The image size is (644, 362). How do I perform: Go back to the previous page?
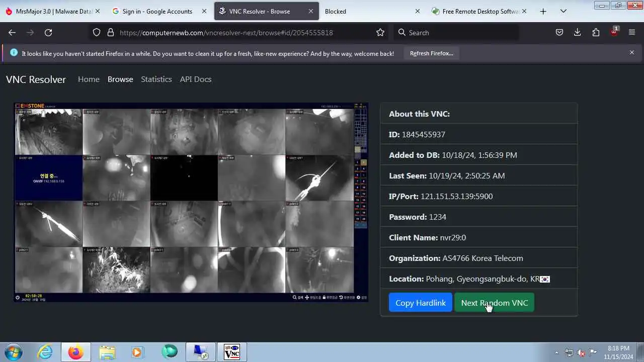point(12,32)
